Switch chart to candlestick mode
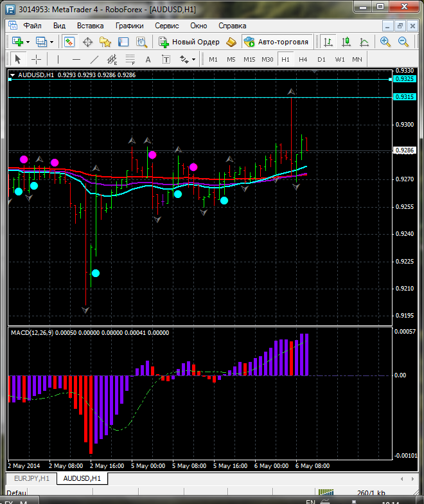424x504 pixels. coord(346,42)
